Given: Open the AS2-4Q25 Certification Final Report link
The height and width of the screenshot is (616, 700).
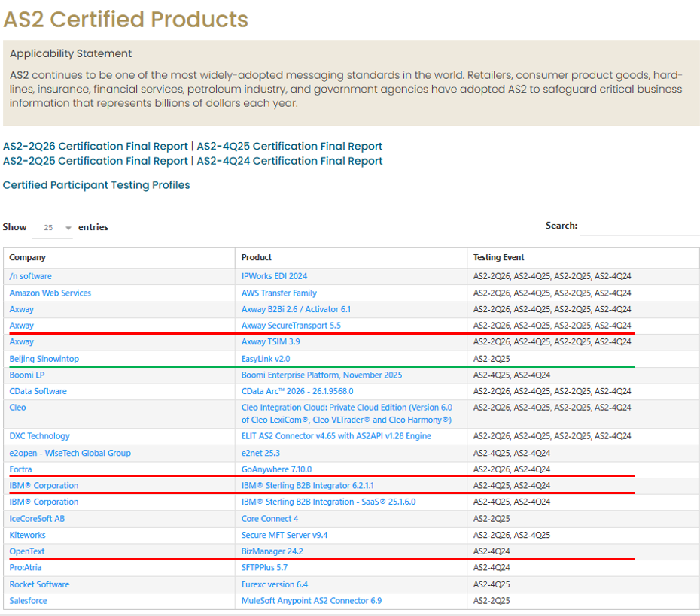Looking at the screenshot, I should point(289,147).
